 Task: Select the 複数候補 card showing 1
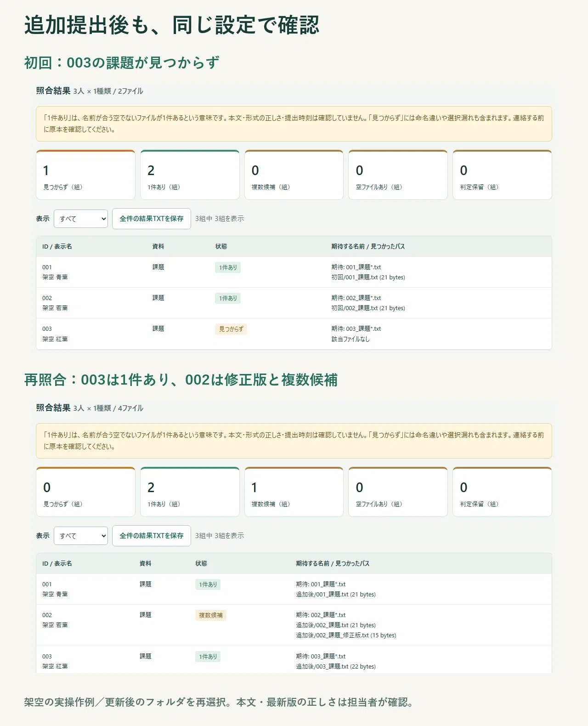point(294,492)
